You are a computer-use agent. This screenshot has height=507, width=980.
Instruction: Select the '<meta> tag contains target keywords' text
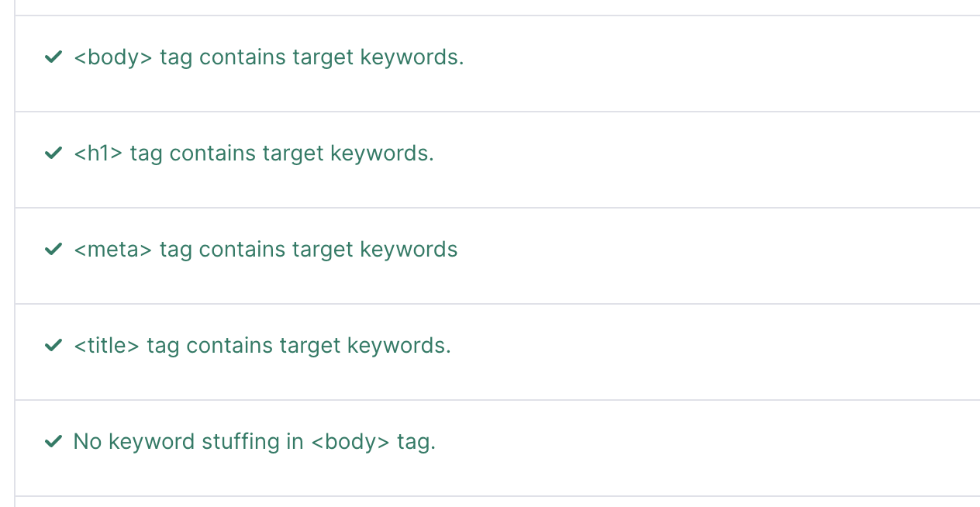coord(265,250)
